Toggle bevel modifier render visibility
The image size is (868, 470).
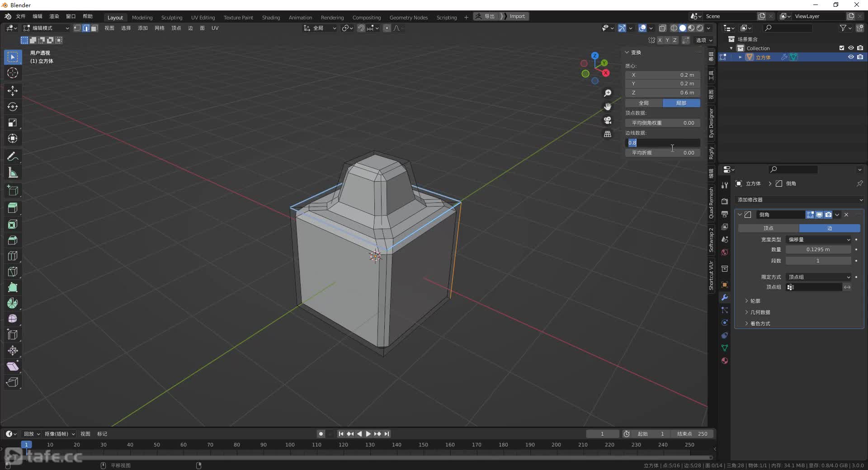(x=828, y=215)
